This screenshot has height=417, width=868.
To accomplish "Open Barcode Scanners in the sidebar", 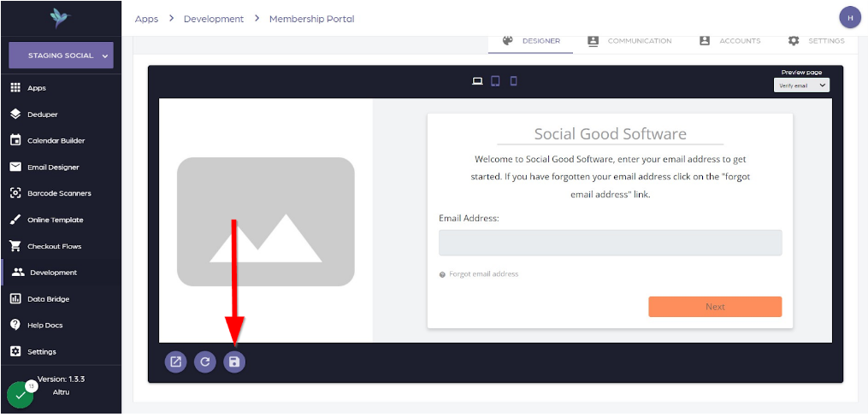I will pyautogui.click(x=61, y=194).
